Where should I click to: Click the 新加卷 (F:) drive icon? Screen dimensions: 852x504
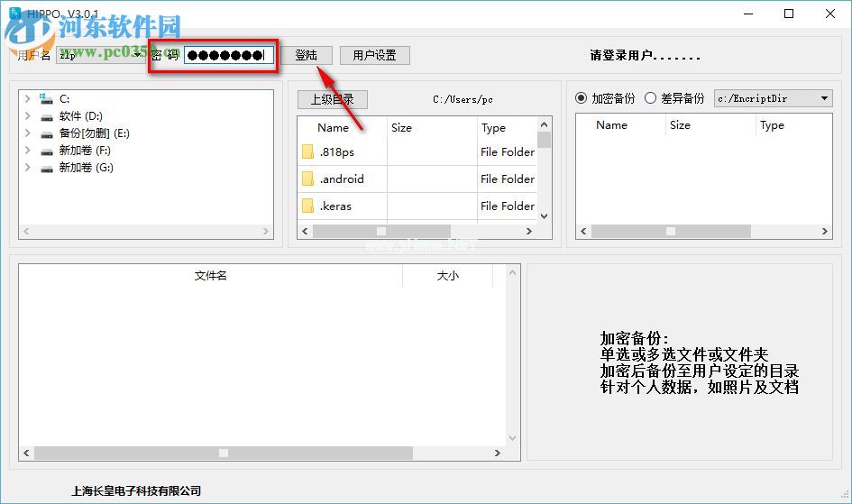(x=47, y=151)
